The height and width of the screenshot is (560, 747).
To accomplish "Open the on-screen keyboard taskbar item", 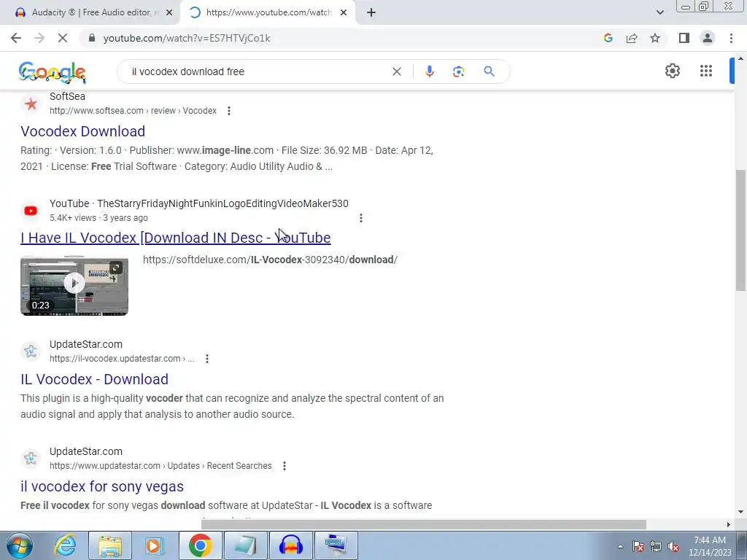I will pyautogui.click(x=336, y=545).
